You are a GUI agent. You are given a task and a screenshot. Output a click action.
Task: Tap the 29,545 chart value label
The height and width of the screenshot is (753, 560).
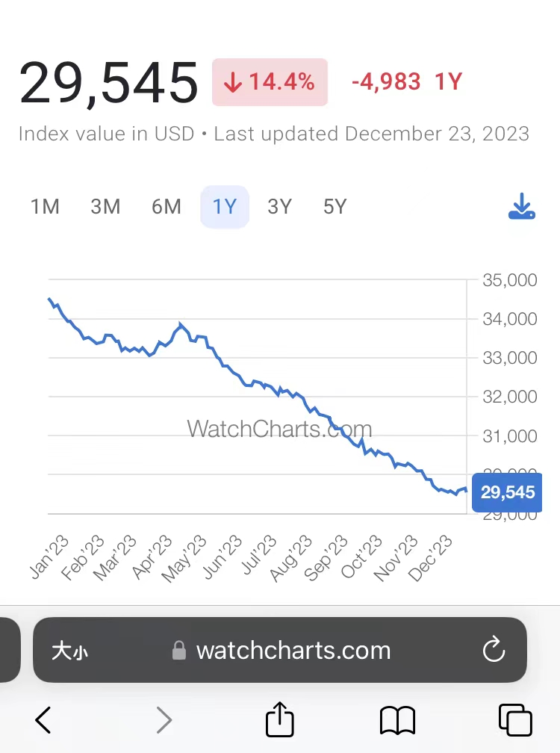[508, 492]
